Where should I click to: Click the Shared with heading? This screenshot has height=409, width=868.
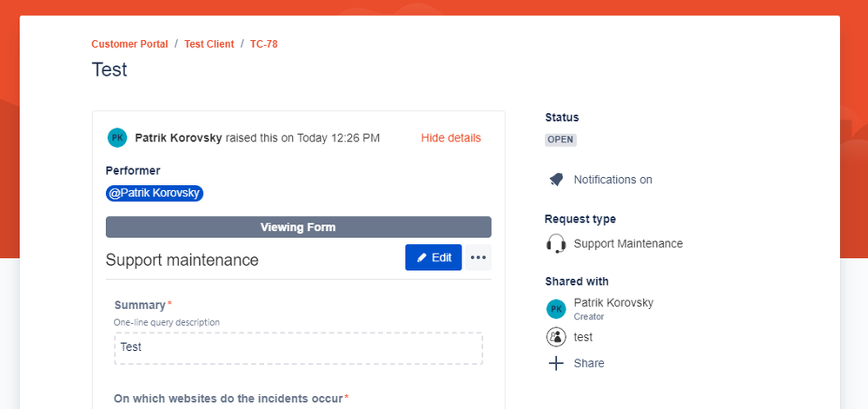point(577,281)
